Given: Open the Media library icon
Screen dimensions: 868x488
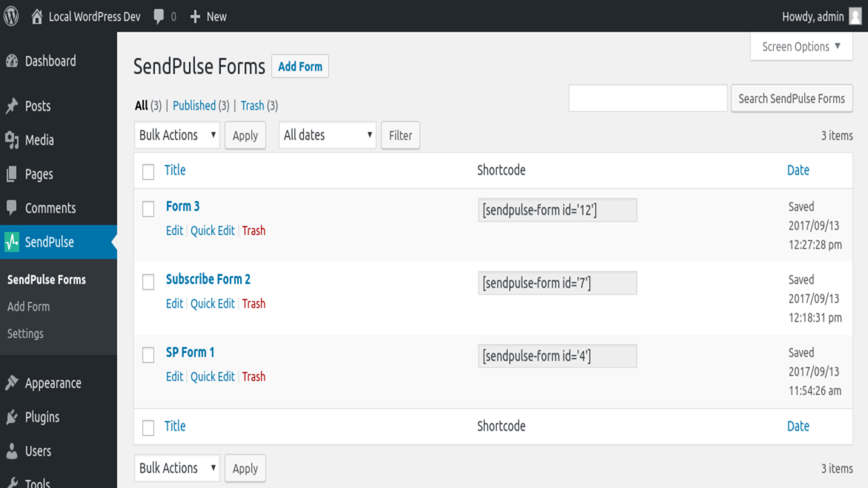Looking at the screenshot, I should (12, 140).
